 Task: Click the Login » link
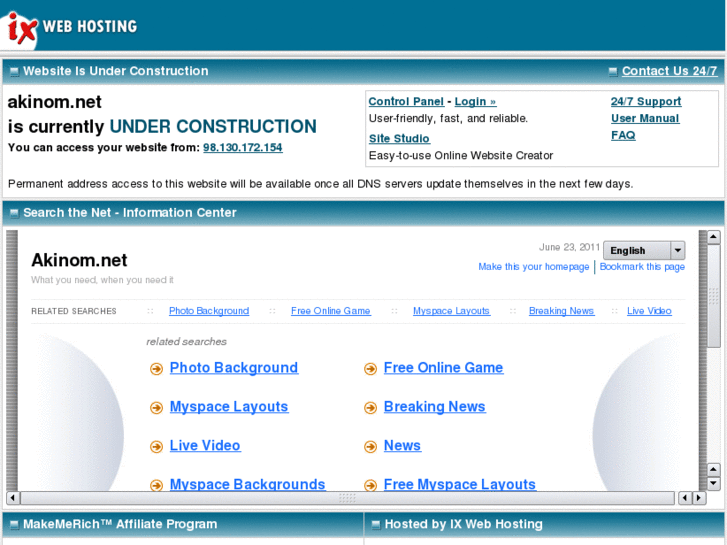(475, 102)
